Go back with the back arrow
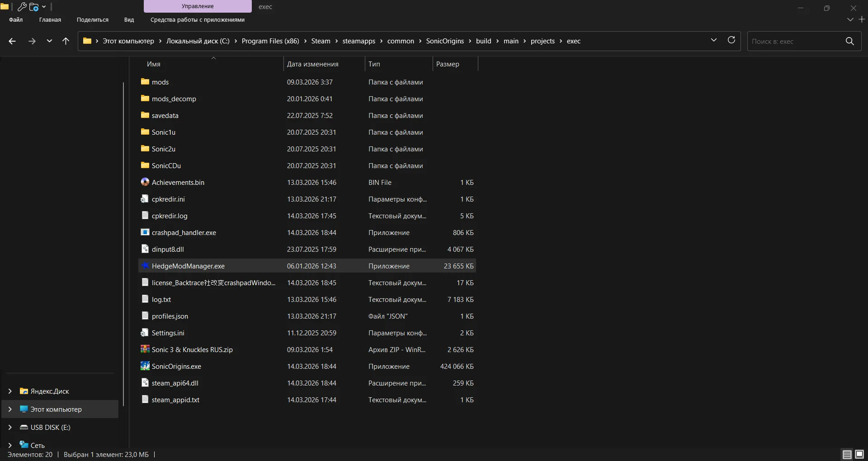 pos(12,41)
